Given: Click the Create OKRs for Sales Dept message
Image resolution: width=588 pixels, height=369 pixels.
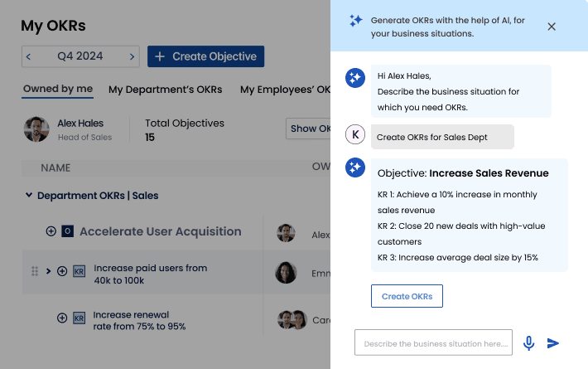Looking at the screenshot, I should (x=442, y=137).
